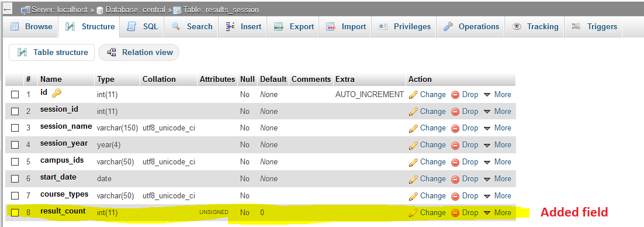Click the pencil icon for course_types

[414, 196]
